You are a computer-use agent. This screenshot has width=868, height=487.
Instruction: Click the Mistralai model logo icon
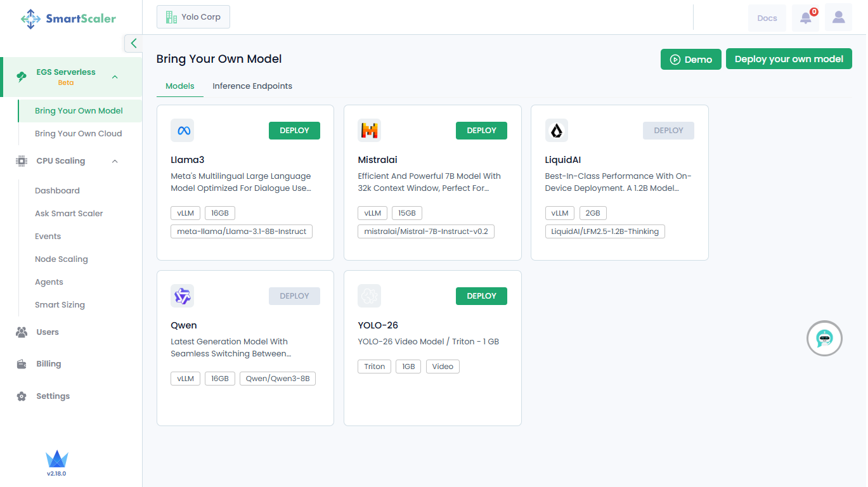click(x=369, y=131)
